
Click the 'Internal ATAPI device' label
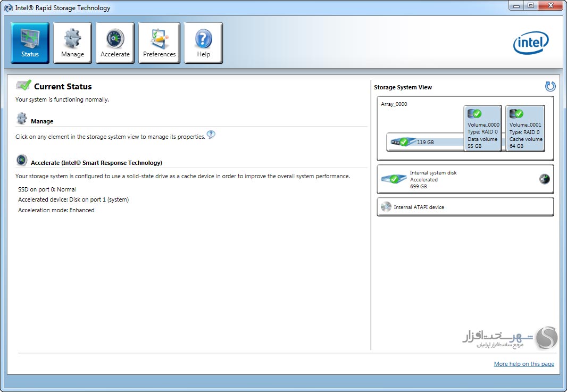pyautogui.click(x=419, y=207)
